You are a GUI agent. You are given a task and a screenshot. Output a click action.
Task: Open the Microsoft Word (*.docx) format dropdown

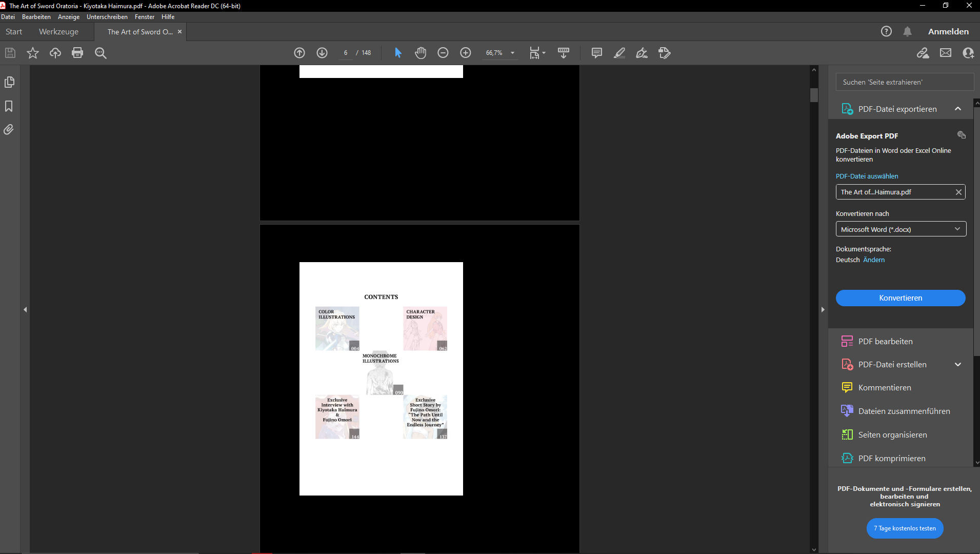pyautogui.click(x=901, y=229)
